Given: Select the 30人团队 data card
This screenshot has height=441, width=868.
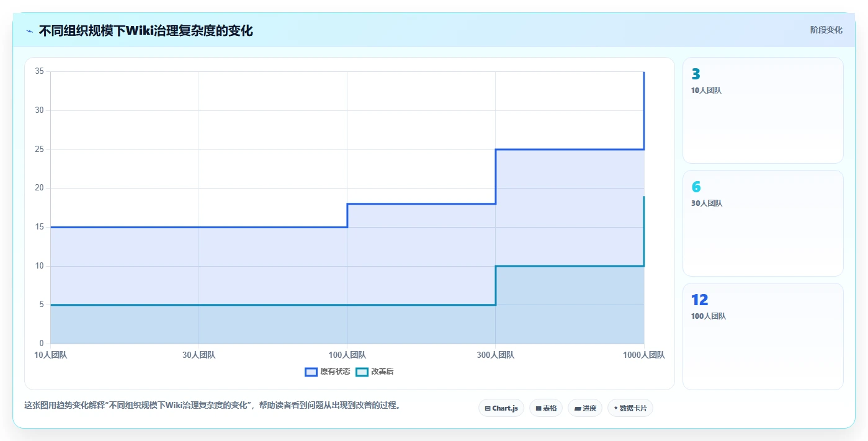Looking at the screenshot, I should [x=763, y=223].
